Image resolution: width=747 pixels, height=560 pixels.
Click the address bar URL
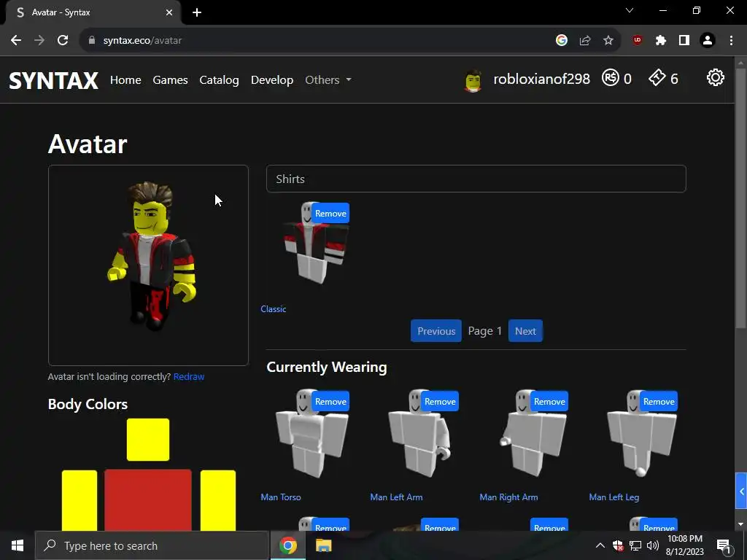pos(142,41)
